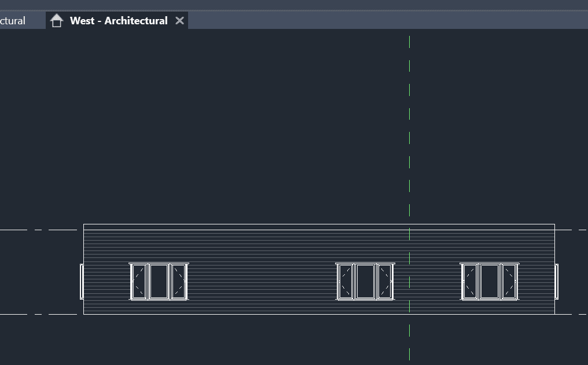The width and height of the screenshot is (588, 365).
Task: Select the left casement of leftmost window
Action: coord(139,282)
